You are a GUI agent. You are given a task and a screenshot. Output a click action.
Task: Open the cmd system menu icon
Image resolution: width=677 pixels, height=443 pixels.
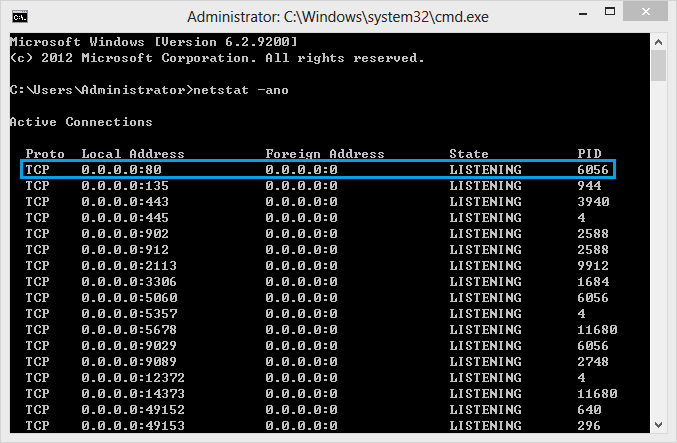[20, 16]
